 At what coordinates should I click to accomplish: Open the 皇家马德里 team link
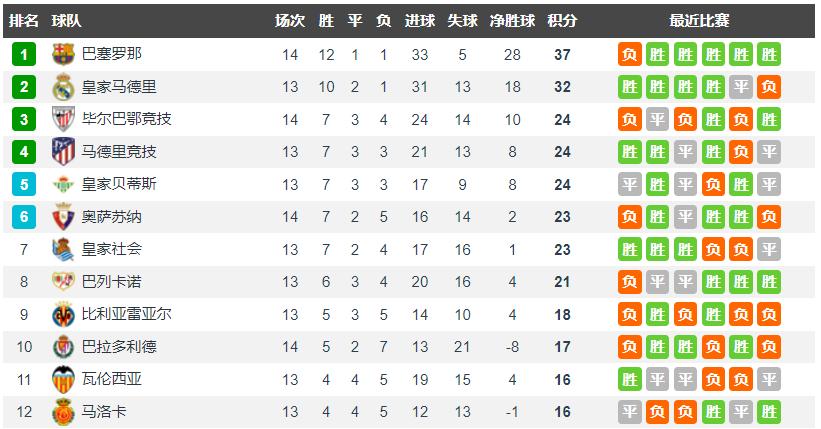point(119,87)
